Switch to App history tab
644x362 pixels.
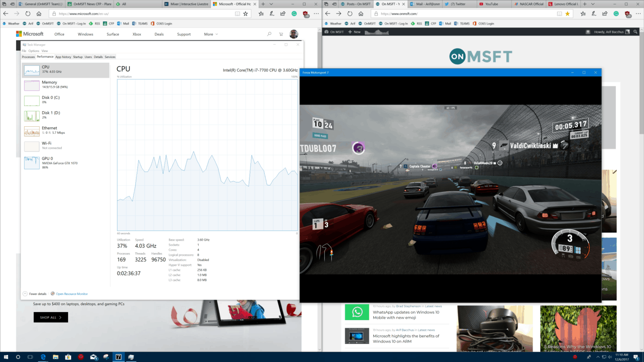[63, 57]
